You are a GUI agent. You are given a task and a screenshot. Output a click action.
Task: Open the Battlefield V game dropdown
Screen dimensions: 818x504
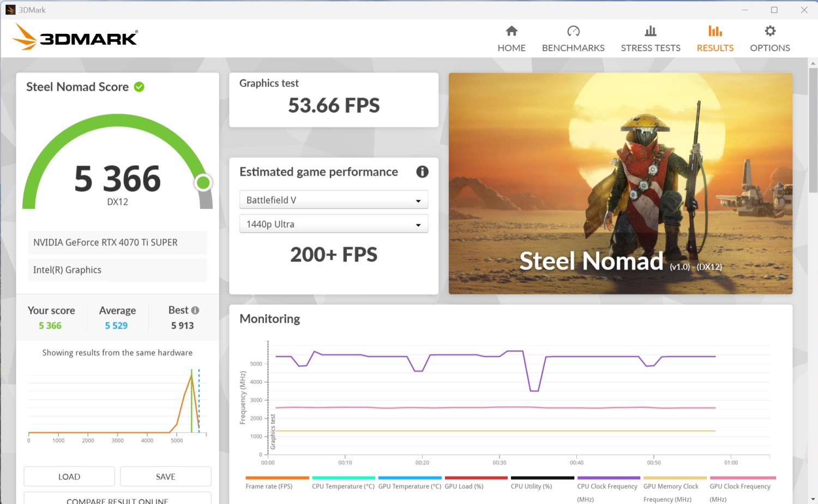pyautogui.click(x=333, y=200)
